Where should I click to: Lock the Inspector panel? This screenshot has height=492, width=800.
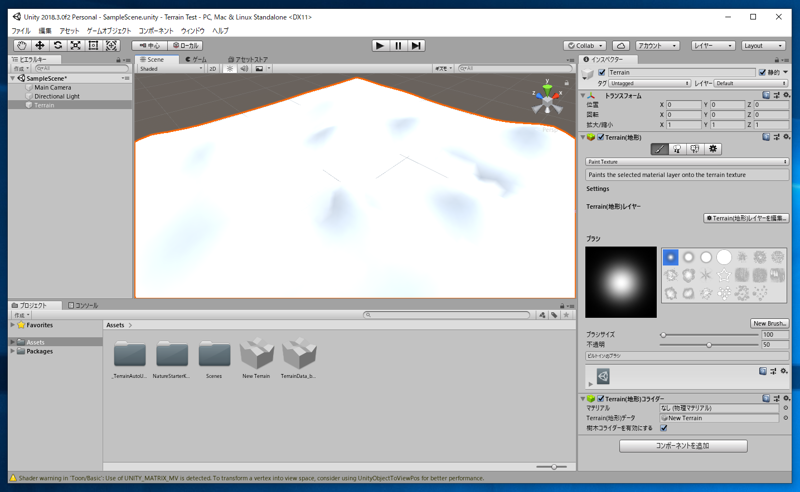(777, 60)
